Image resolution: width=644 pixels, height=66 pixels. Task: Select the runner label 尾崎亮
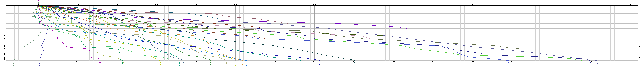(x=508, y=63)
